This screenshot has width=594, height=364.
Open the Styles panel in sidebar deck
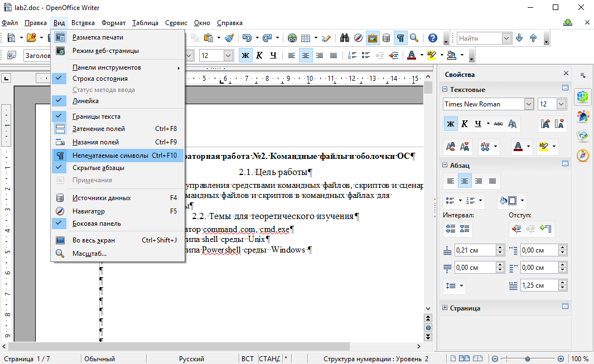(x=583, y=116)
